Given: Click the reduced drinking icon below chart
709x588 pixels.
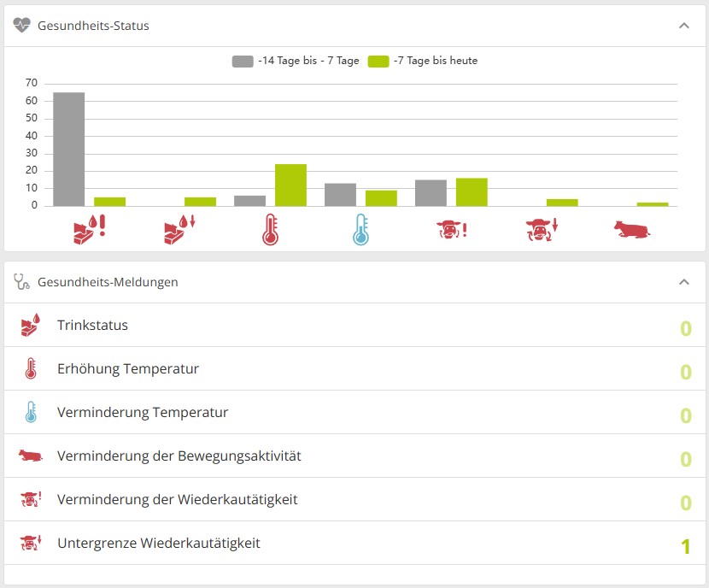Looking at the screenshot, I should [179, 229].
